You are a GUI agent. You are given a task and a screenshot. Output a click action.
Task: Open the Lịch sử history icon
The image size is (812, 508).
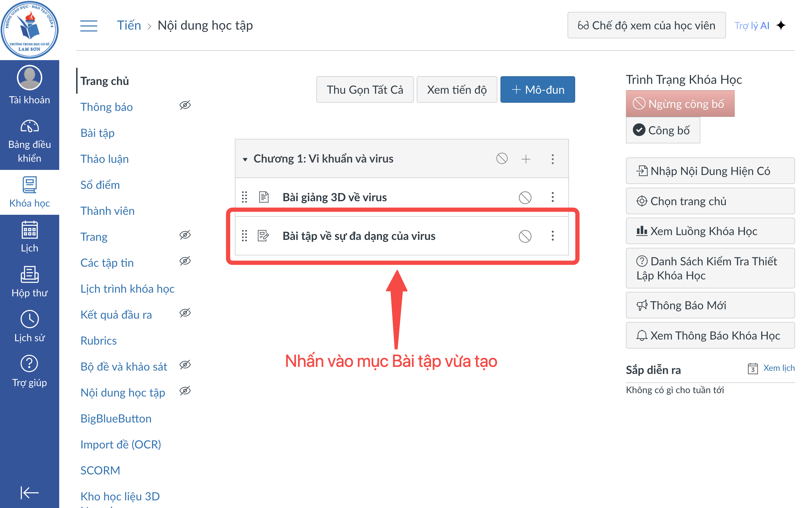30,319
